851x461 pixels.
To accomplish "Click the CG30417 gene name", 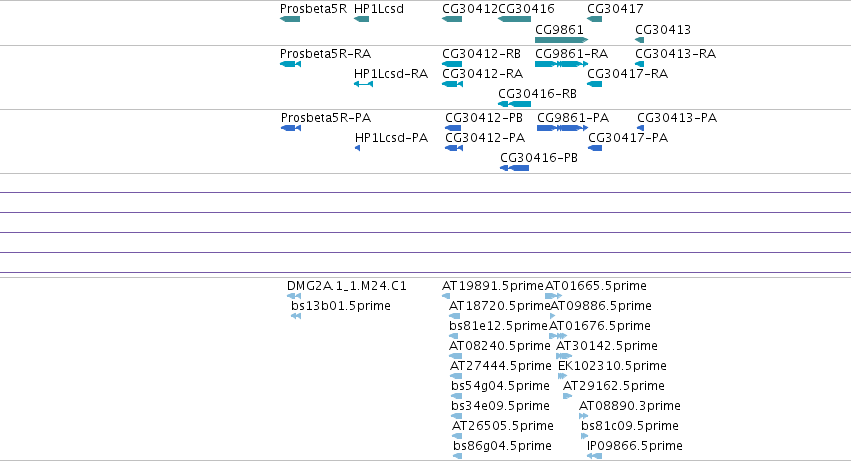I will (615, 9).
